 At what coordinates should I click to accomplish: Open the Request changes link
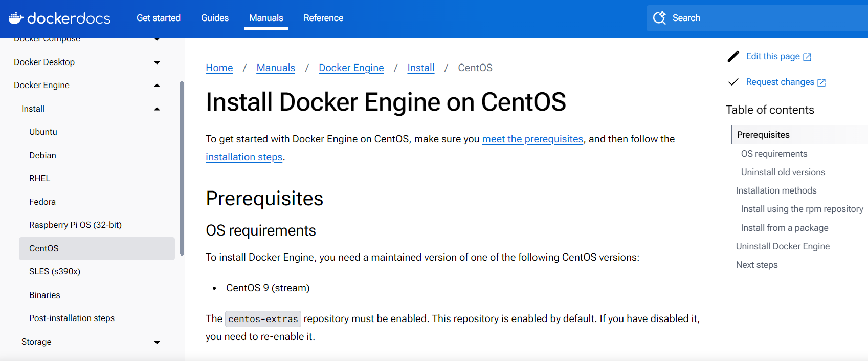(x=780, y=82)
